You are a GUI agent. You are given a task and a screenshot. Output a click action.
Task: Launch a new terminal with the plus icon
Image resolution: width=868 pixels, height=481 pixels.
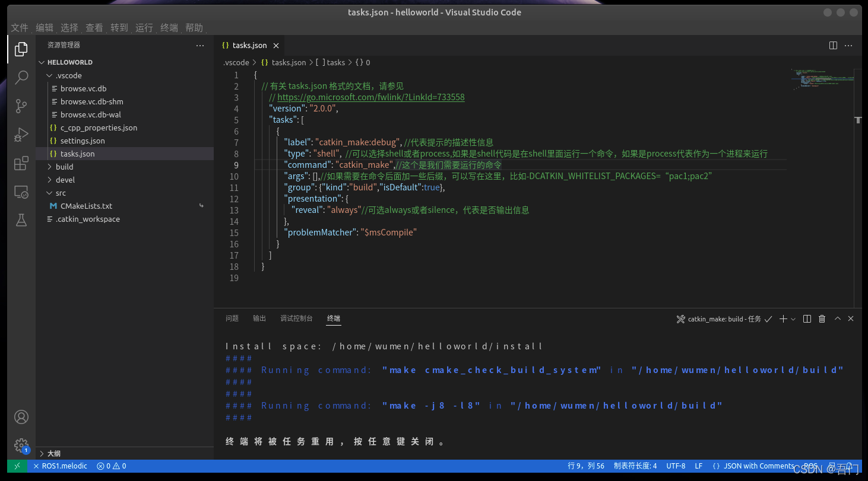tap(783, 318)
